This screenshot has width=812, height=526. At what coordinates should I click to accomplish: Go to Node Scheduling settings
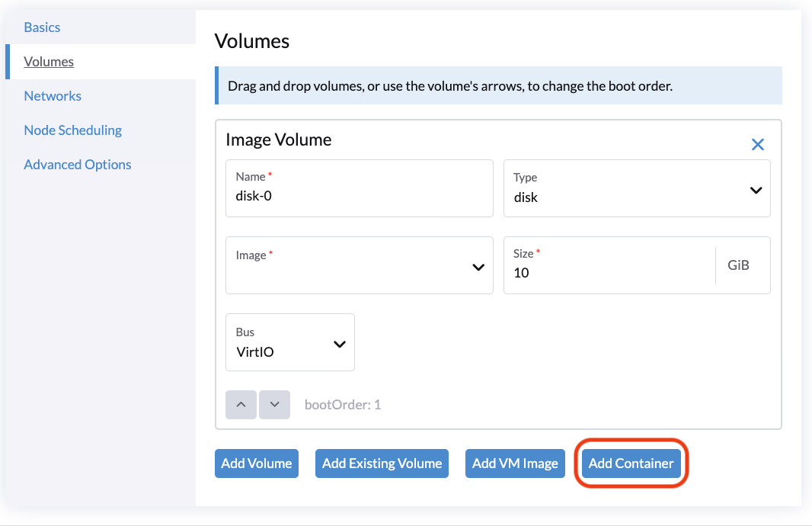pyautogui.click(x=72, y=130)
